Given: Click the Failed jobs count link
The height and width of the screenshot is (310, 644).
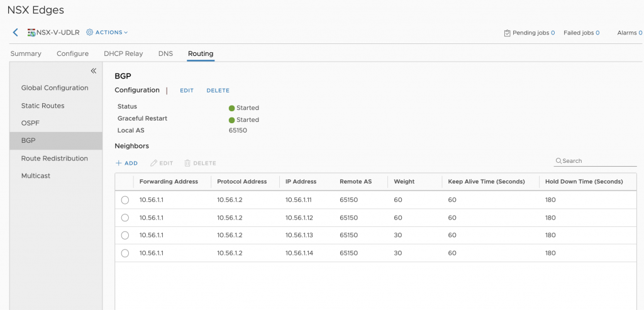Looking at the screenshot, I should tap(597, 33).
